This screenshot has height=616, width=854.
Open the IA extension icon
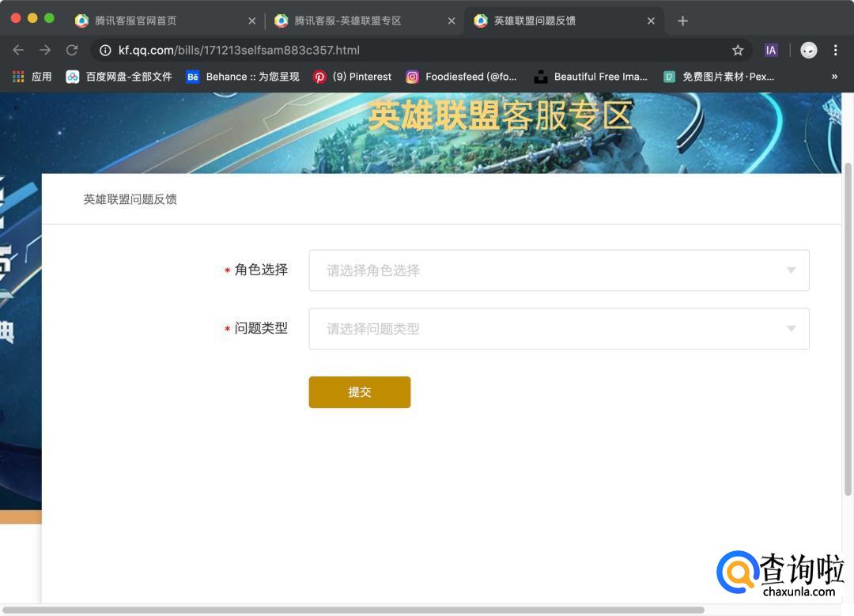[x=771, y=50]
